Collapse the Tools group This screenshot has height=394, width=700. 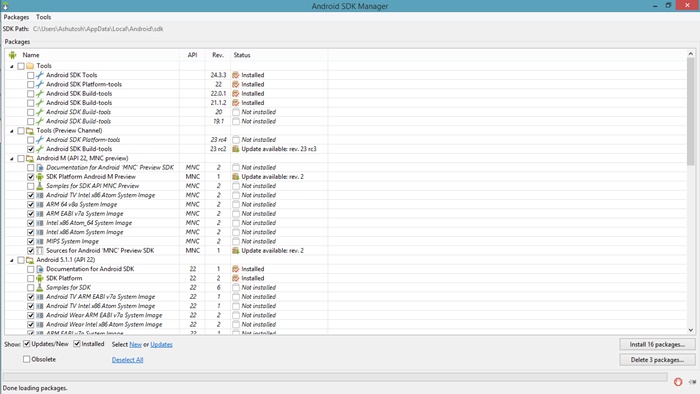(x=12, y=66)
